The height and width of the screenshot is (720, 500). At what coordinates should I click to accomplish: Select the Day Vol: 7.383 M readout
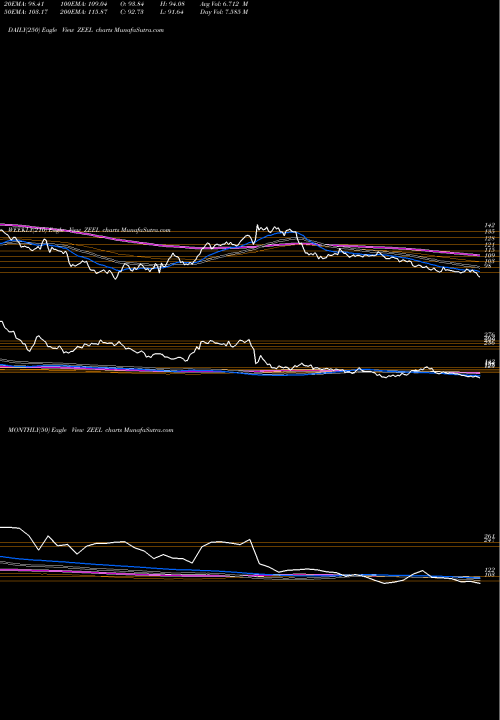tap(224, 12)
